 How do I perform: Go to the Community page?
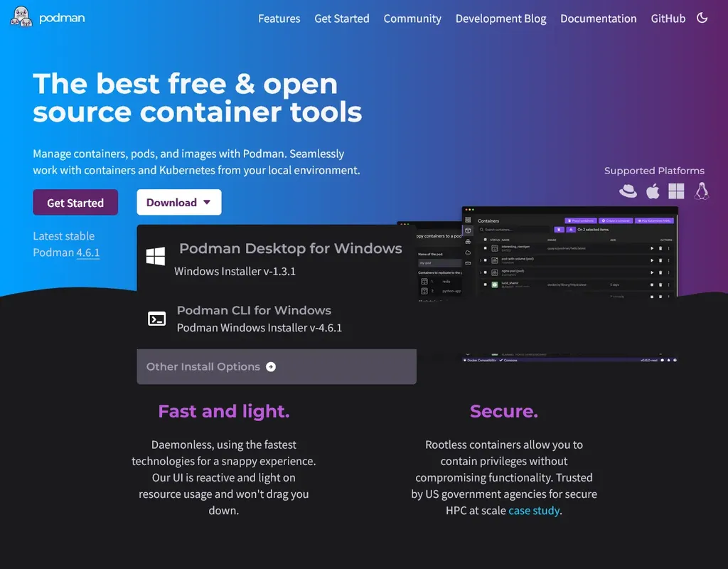coord(412,18)
